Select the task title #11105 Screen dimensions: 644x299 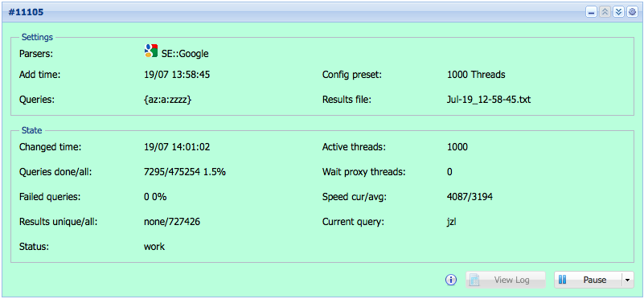pyautogui.click(x=26, y=12)
